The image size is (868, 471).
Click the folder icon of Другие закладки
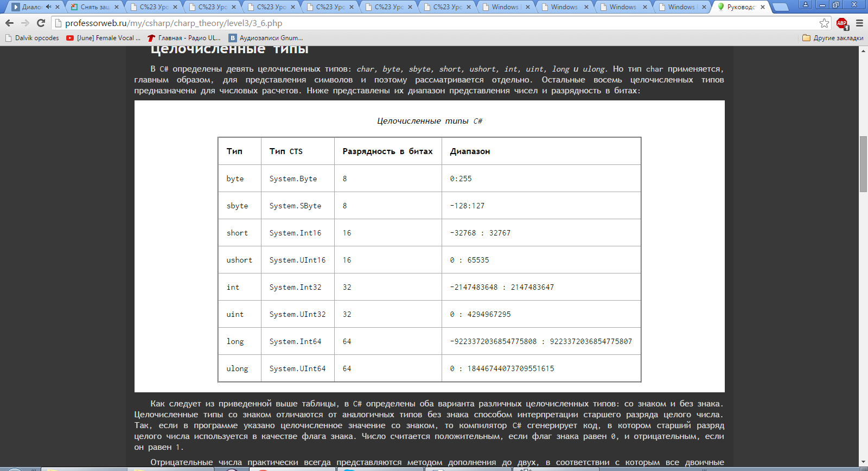[x=806, y=38]
